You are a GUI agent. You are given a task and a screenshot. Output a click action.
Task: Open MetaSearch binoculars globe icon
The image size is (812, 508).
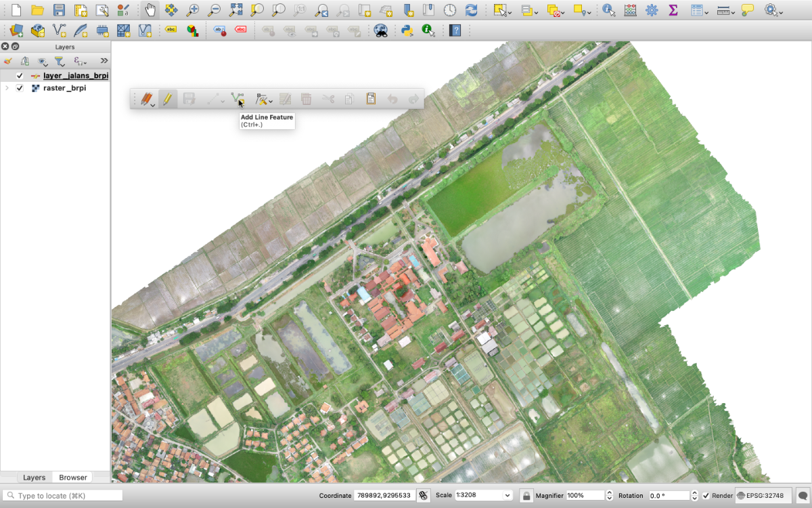click(x=381, y=30)
